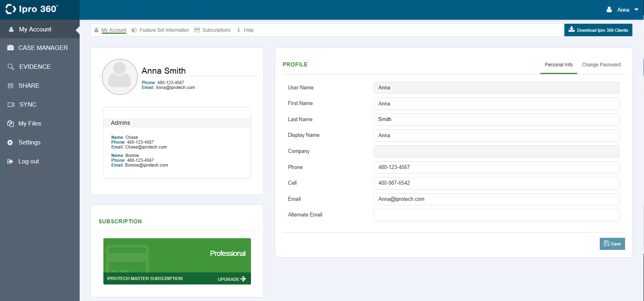644x301 pixels.
Task: Open Feature Set Information menu item
Action: tap(164, 30)
